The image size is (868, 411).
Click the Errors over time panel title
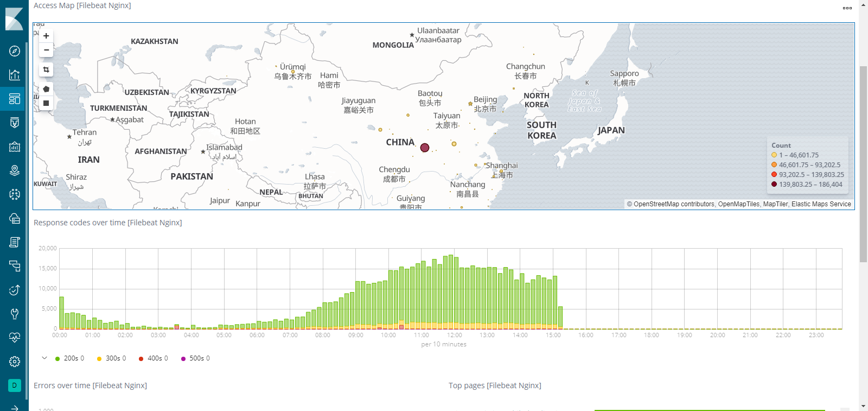tap(90, 385)
